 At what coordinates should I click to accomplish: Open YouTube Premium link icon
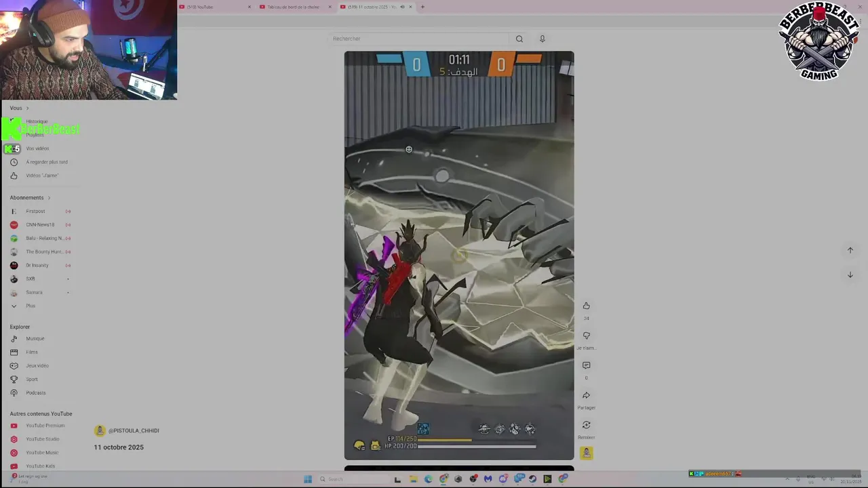click(x=14, y=426)
